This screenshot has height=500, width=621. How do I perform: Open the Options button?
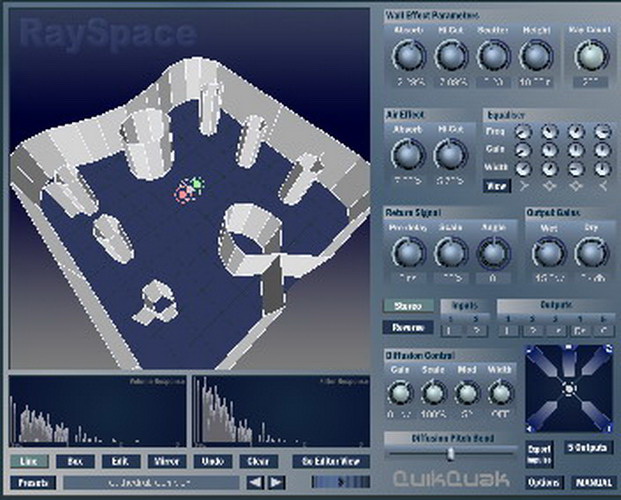[544, 482]
